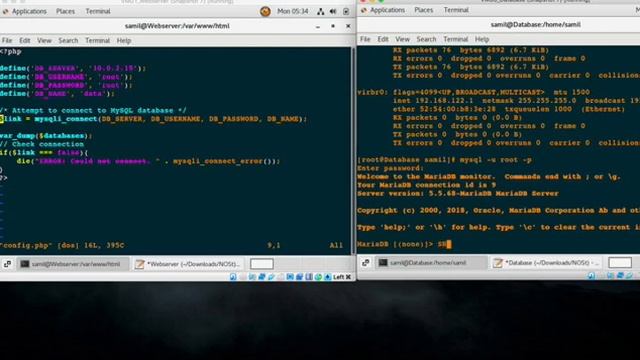640x360 pixels.
Task: Open volume icon in Webserver top bar
Action: pos(333,11)
